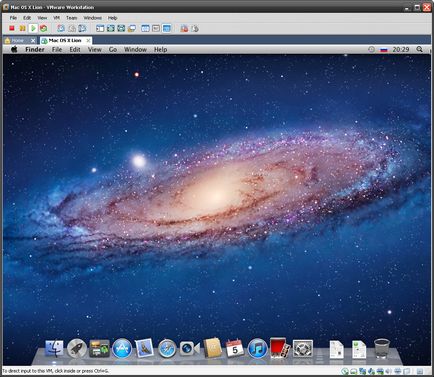Click the last icon in VMware toolbar
The image size is (434, 377).
pyautogui.click(x=195, y=28)
